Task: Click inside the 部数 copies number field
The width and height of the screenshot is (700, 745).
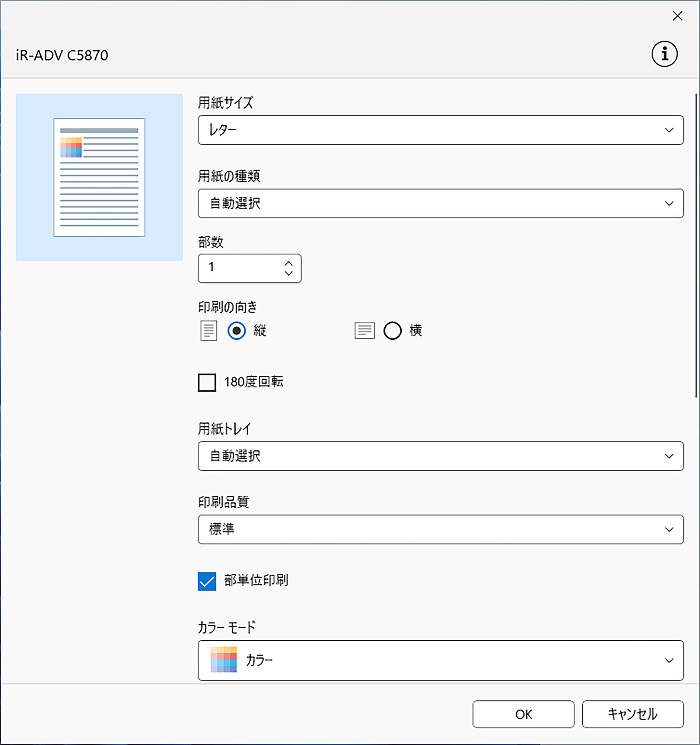Action: point(240,268)
